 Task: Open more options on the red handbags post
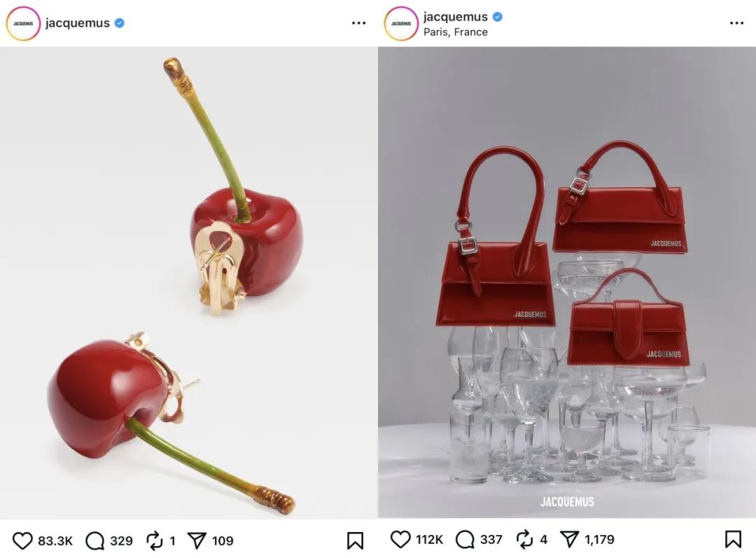(x=736, y=23)
